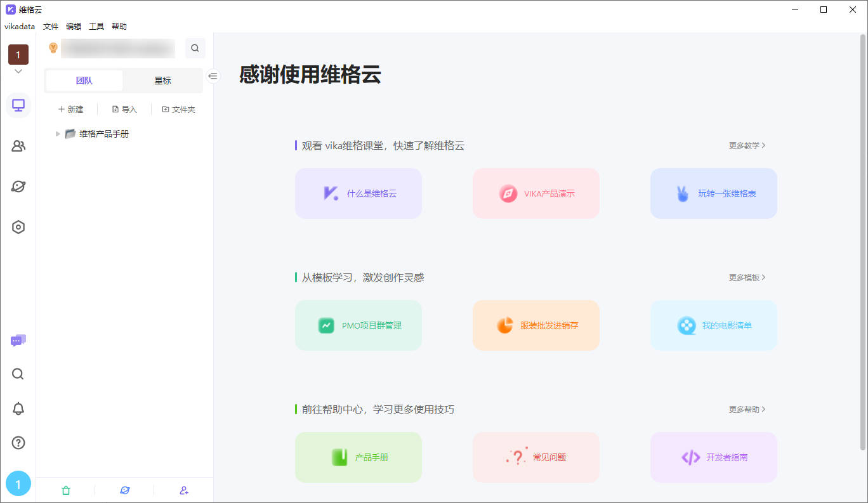868x503 pixels.
Task: Click the 前往帮助中心 section heading
Action: pos(378,409)
